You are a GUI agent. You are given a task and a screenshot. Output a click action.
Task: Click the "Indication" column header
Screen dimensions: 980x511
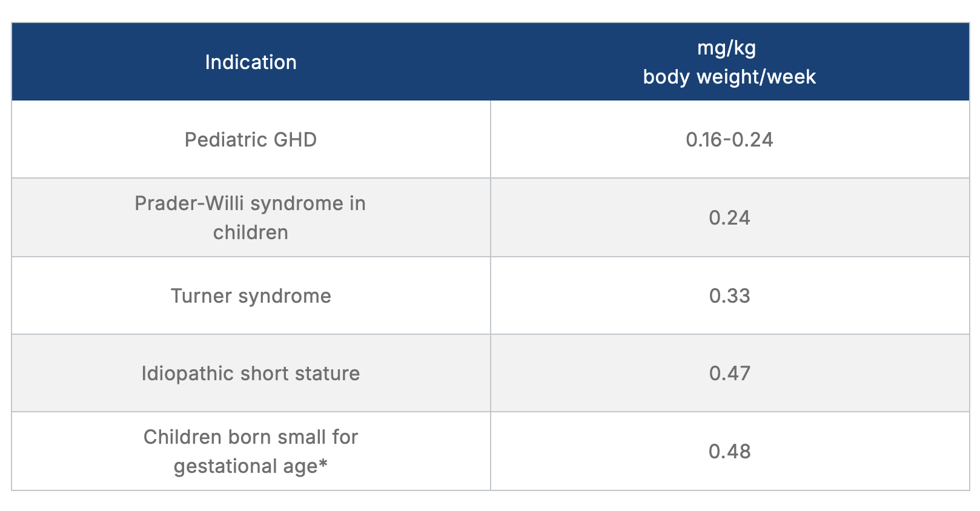251,62
